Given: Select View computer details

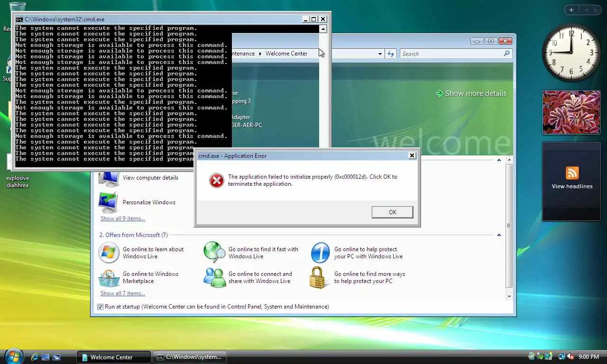Looking at the screenshot, I should click(150, 178).
